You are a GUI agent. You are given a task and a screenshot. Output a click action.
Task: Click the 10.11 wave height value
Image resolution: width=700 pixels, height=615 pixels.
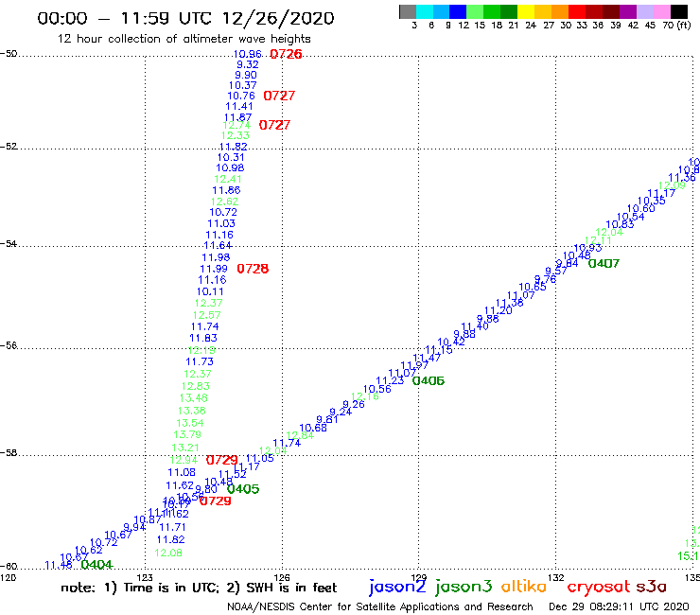pos(210,291)
